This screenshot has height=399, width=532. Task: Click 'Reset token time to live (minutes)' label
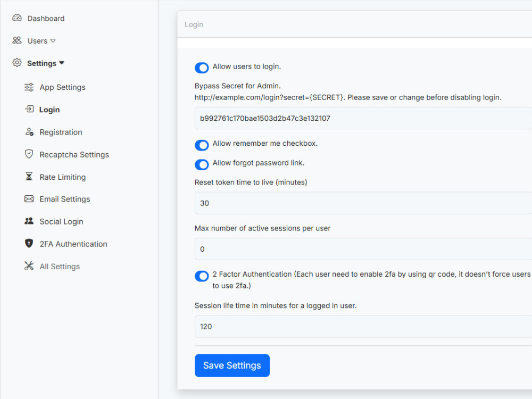[251, 182]
